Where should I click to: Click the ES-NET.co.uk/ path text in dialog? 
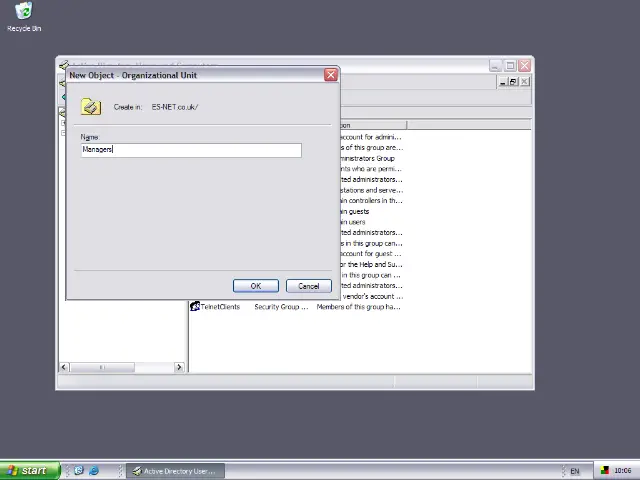click(x=175, y=107)
